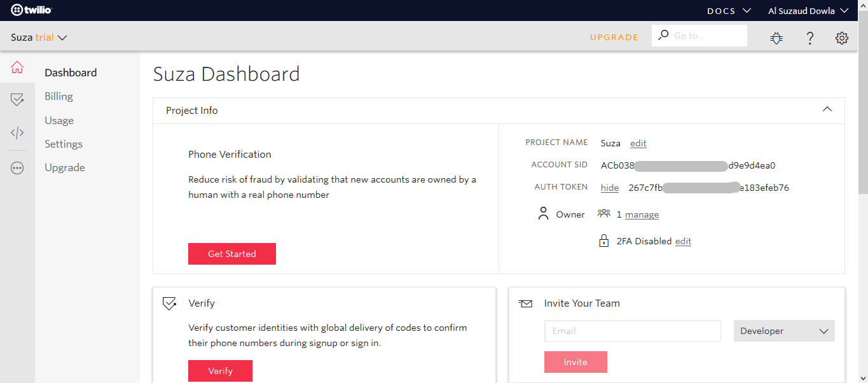Click the orange UPGRADE link

614,37
